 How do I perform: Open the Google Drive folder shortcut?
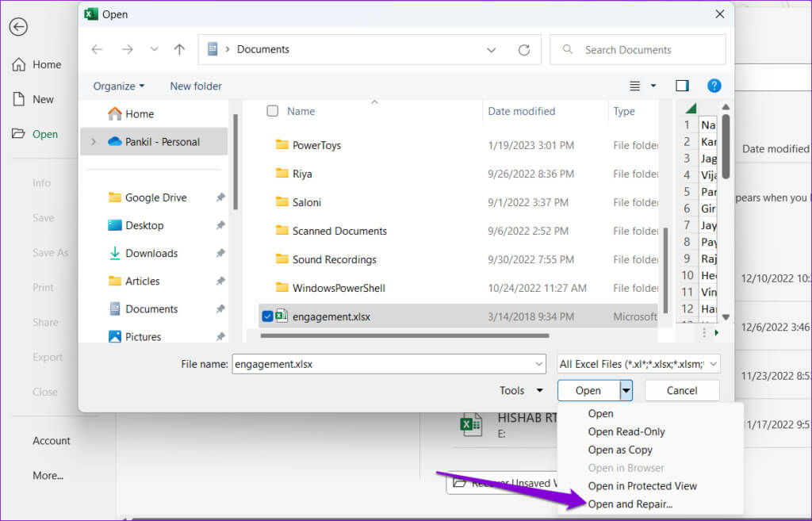pos(155,197)
